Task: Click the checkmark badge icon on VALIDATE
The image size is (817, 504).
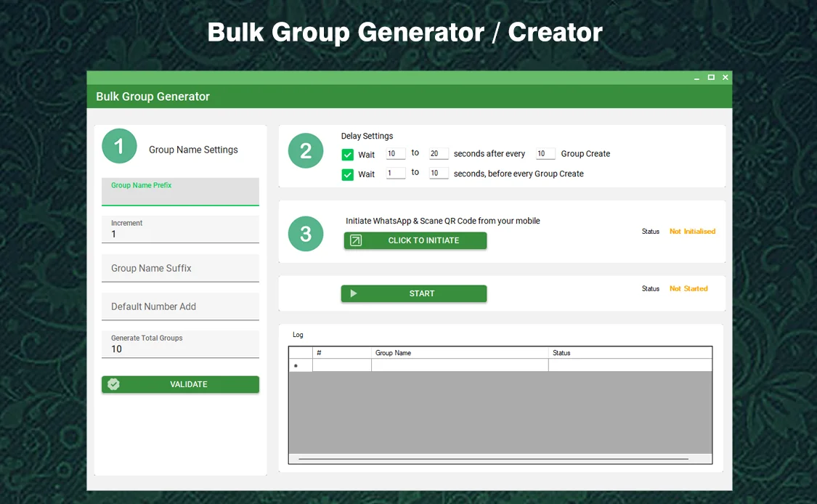Action: click(x=113, y=384)
